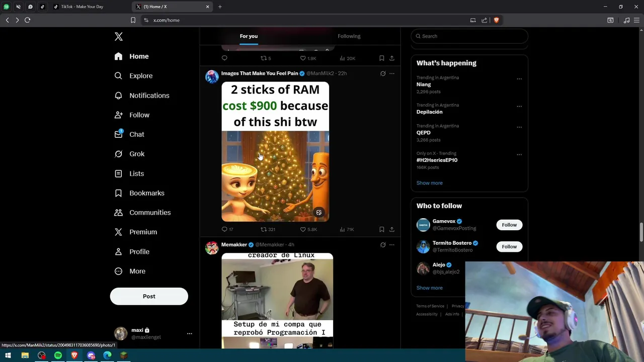This screenshot has height=362, width=644.
Task: Switch to the Following tab
Action: 349,36
